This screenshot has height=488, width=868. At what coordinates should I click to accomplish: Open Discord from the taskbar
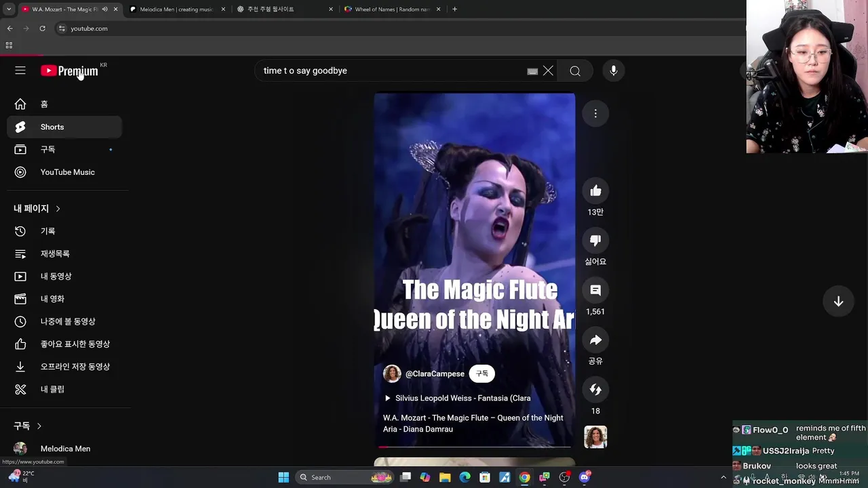[585, 477]
